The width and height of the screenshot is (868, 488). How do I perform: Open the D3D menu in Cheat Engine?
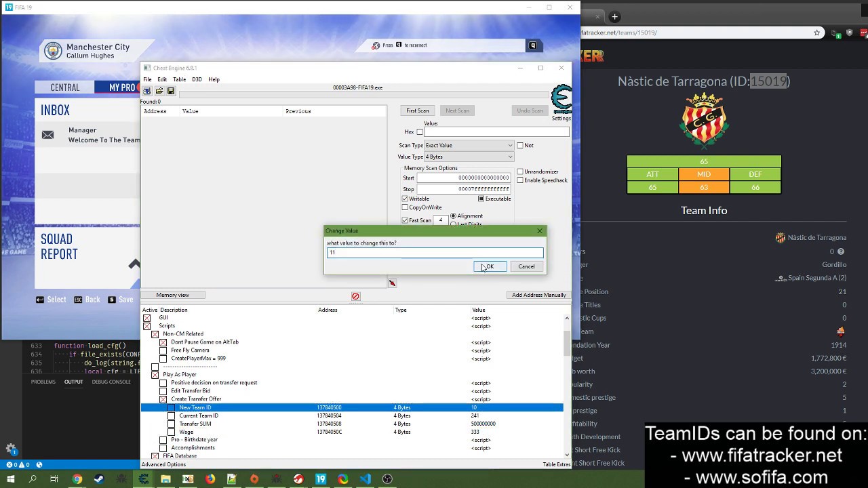[197, 79]
